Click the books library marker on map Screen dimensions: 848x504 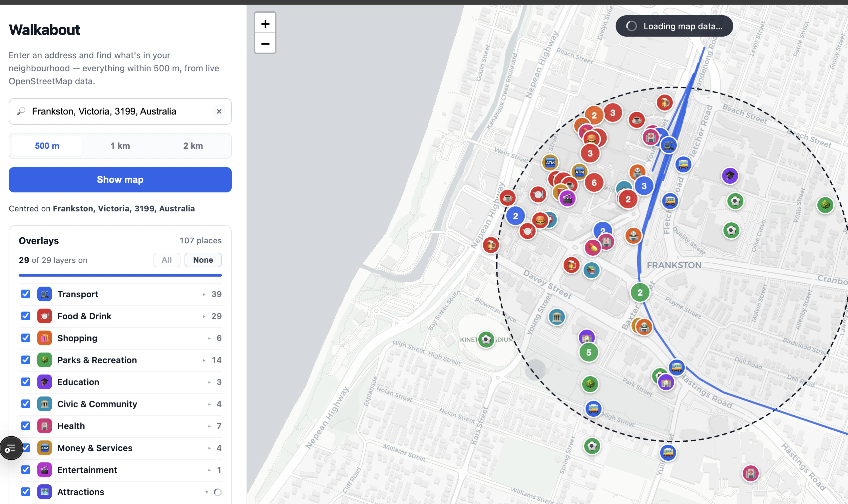point(591,270)
